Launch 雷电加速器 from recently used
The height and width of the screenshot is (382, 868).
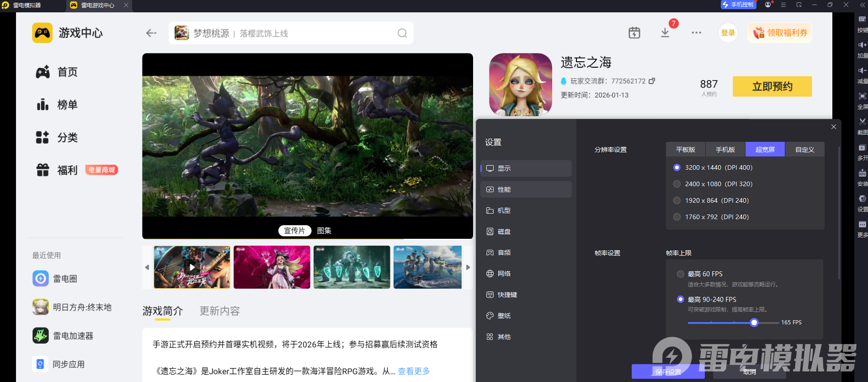63,336
